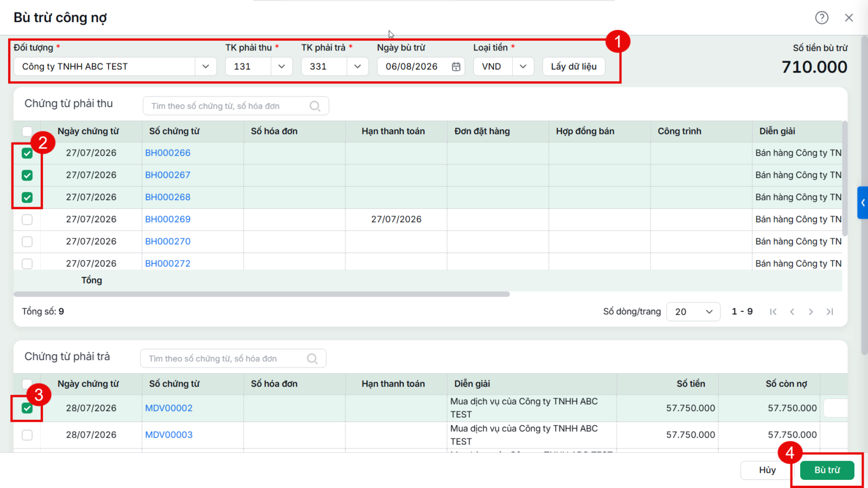Close the Bù trừ công nợ dialog
Viewport: 868px width, 488px height.
(849, 18)
